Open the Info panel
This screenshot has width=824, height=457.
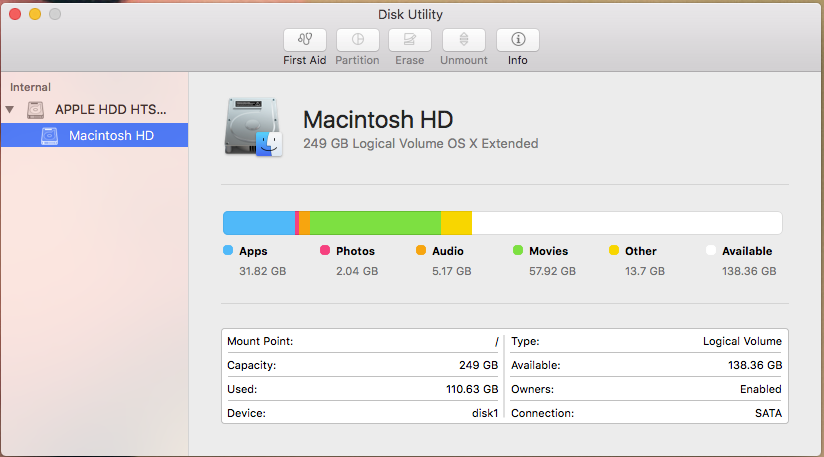518,40
